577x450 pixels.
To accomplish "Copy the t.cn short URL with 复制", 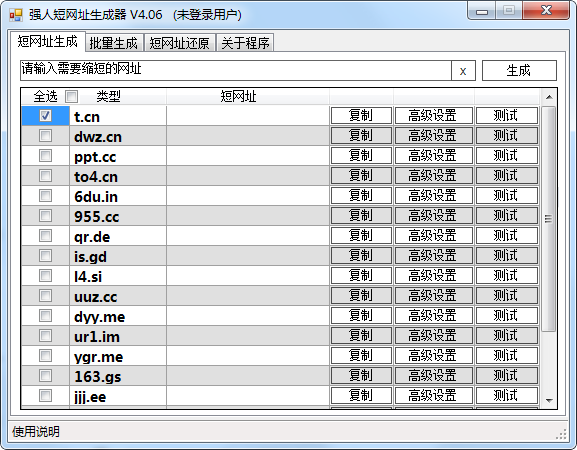I will click(x=361, y=116).
